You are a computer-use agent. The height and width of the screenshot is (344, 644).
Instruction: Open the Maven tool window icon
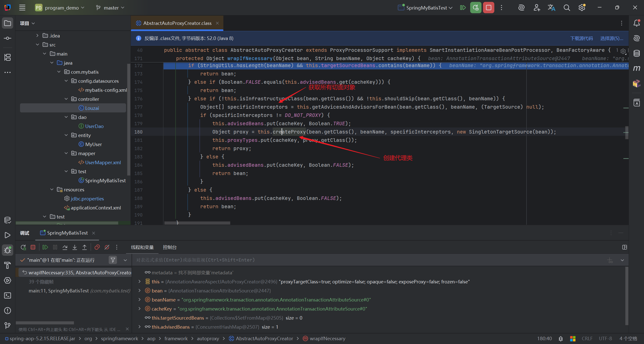click(x=636, y=68)
